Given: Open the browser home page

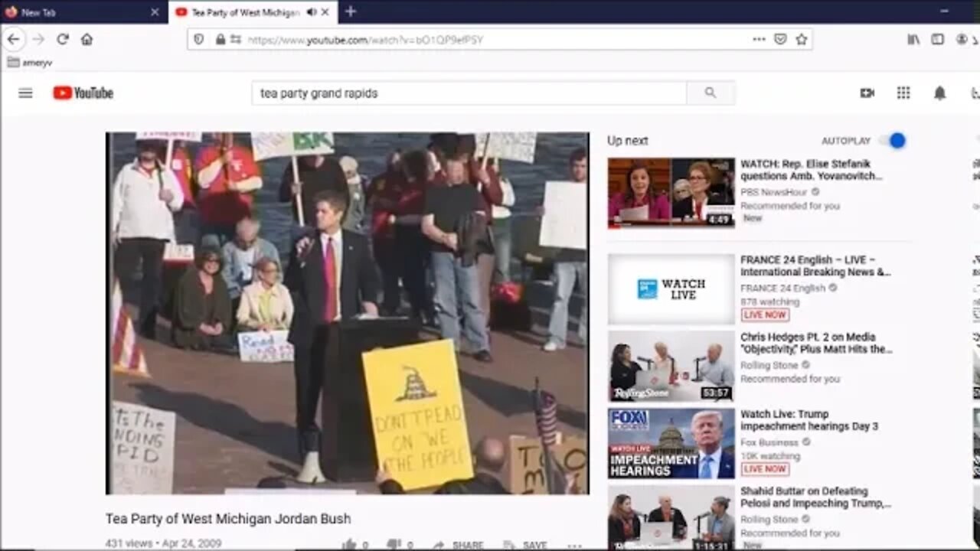Looking at the screenshot, I should point(87,39).
